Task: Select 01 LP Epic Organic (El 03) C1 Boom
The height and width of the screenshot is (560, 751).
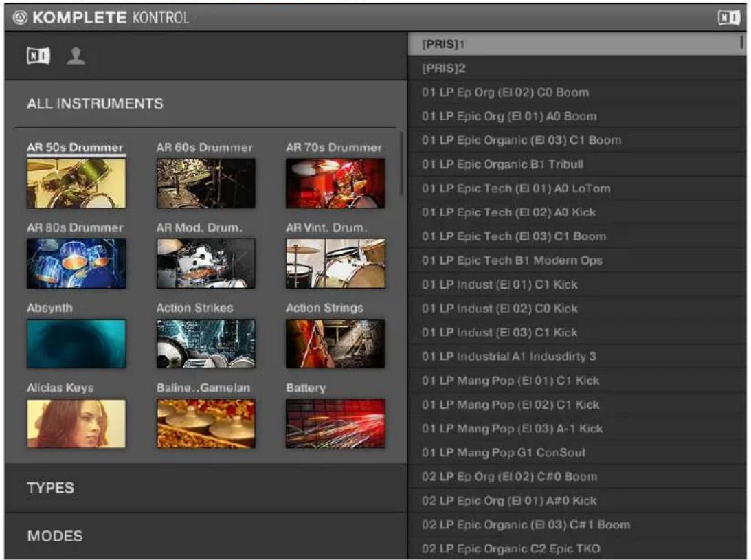Action: coord(576,140)
